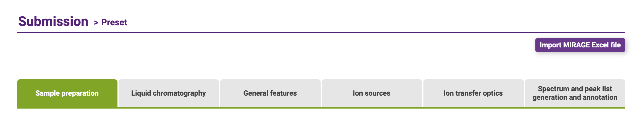Select the active Sample preparation tab
The image size is (644, 124).
coord(67,93)
